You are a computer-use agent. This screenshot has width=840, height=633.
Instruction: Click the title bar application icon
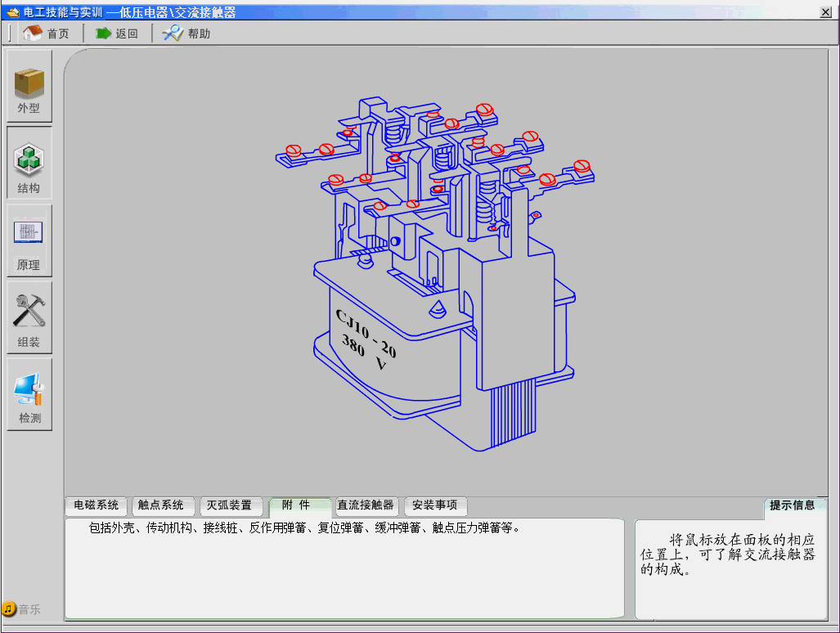(12, 12)
